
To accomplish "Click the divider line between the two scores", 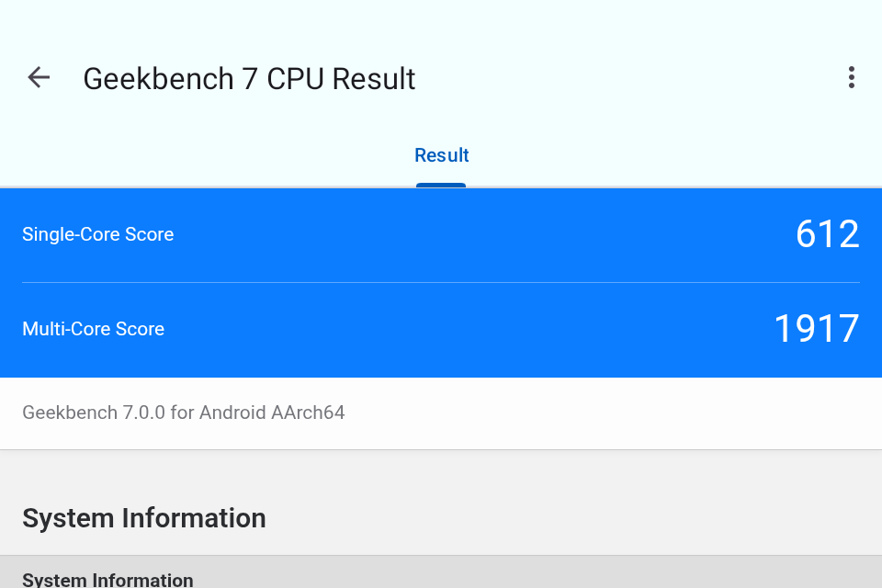I will pyautogui.click(x=441, y=282).
